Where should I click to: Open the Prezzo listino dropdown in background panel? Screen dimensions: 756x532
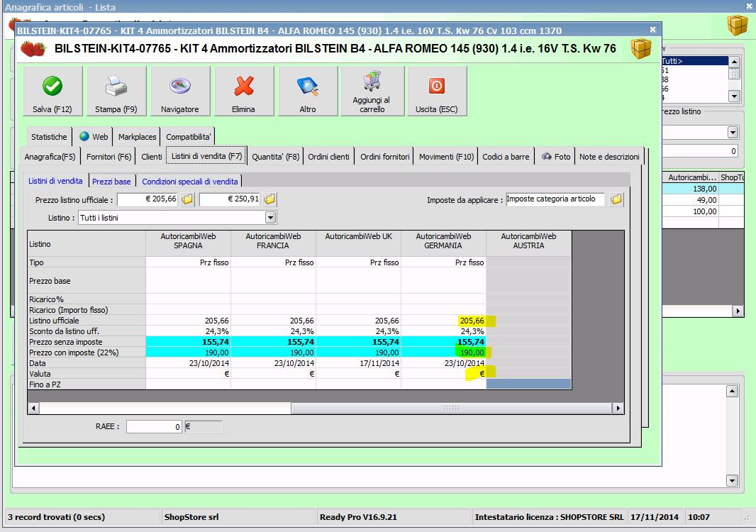point(733,133)
